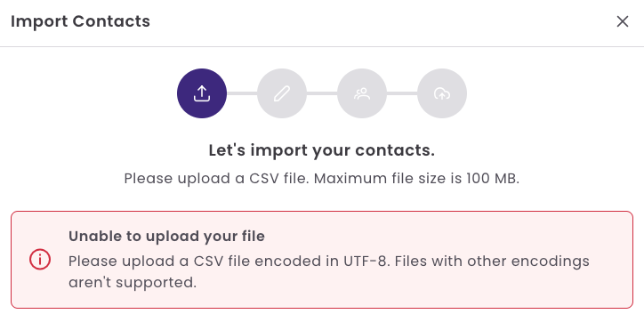Click the "Maximum file size is 100 MB" text

click(x=417, y=179)
